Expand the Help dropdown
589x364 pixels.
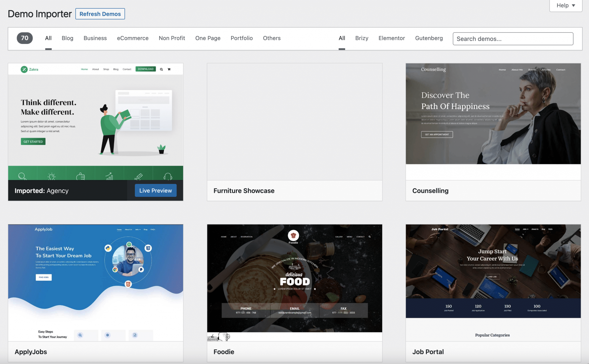coord(565,5)
